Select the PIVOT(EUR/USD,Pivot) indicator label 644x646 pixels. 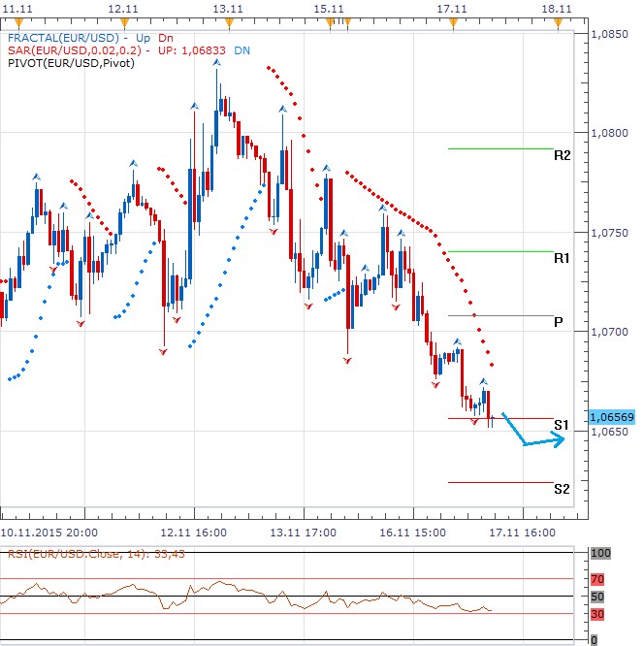pos(71,63)
